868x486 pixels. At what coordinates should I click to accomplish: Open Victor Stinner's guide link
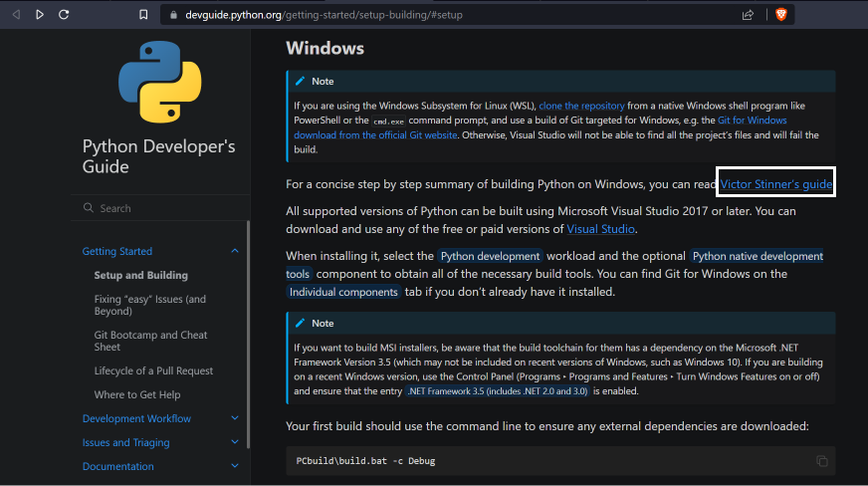click(775, 184)
